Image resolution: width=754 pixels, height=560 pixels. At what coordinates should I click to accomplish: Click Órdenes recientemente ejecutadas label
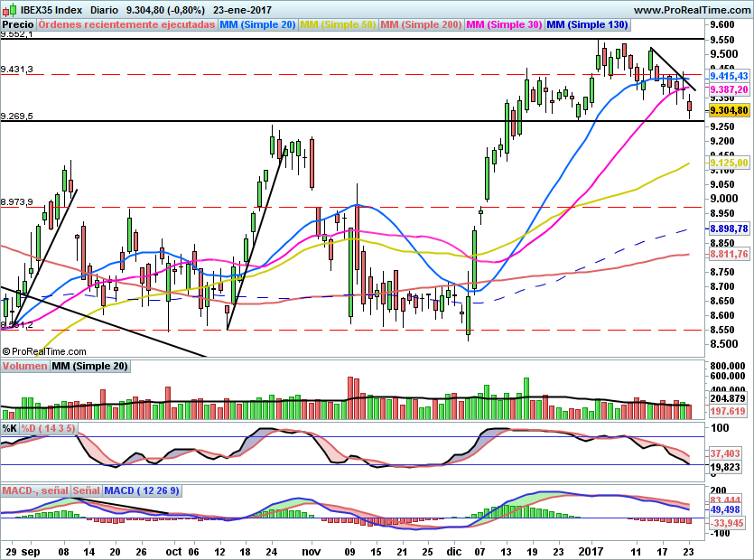click(x=126, y=24)
